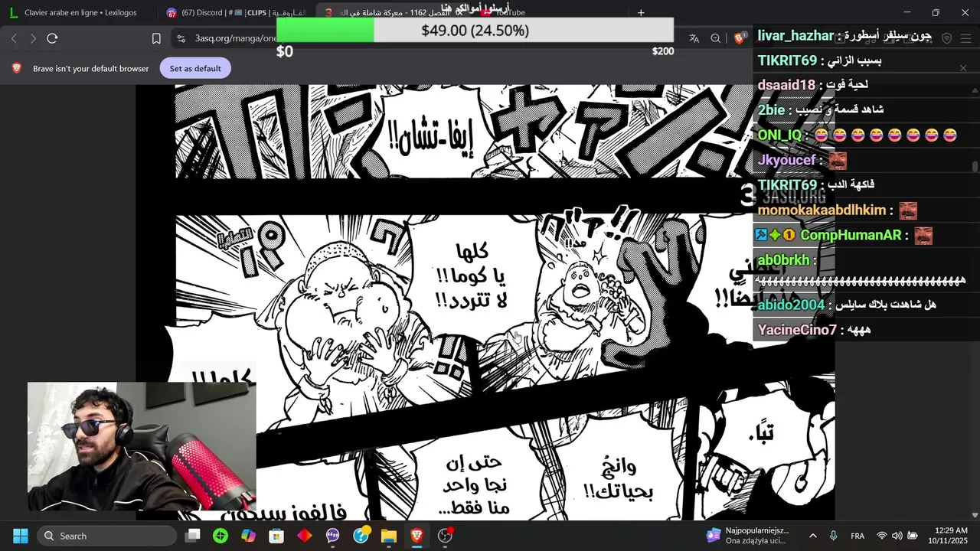Open the purple chat bubble taskbar app
The image size is (980, 551).
click(332, 536)
